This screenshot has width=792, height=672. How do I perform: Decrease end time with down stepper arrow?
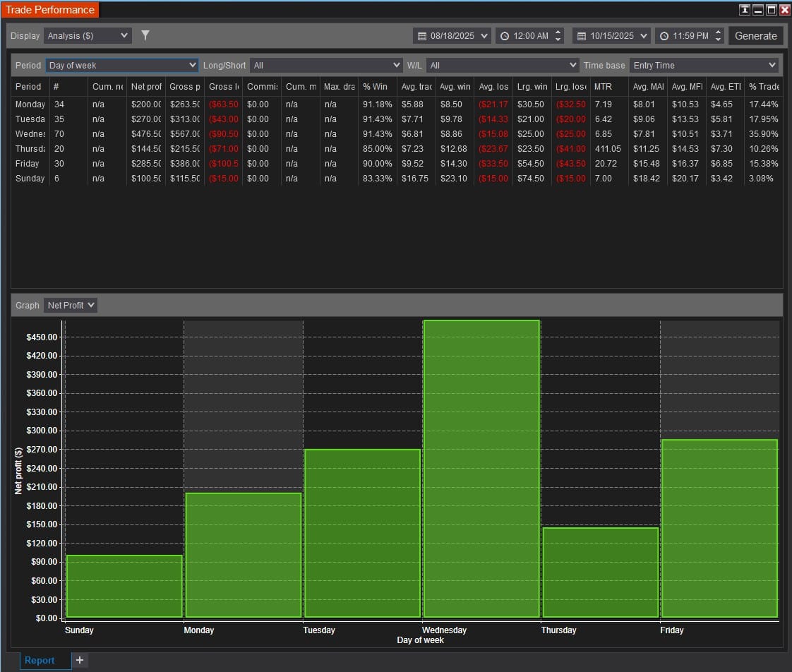[x=718, y=40]
